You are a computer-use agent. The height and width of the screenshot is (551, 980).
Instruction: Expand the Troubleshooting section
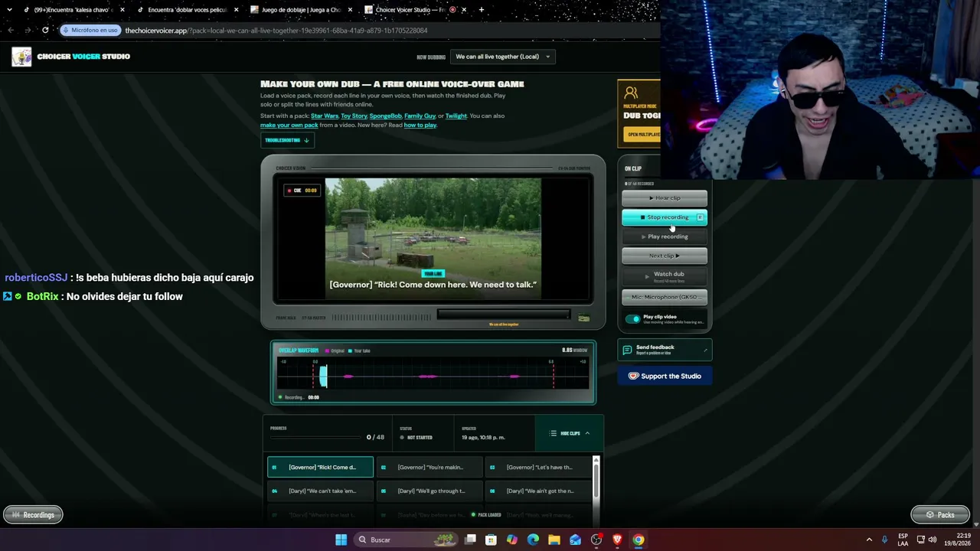(287, 140)
